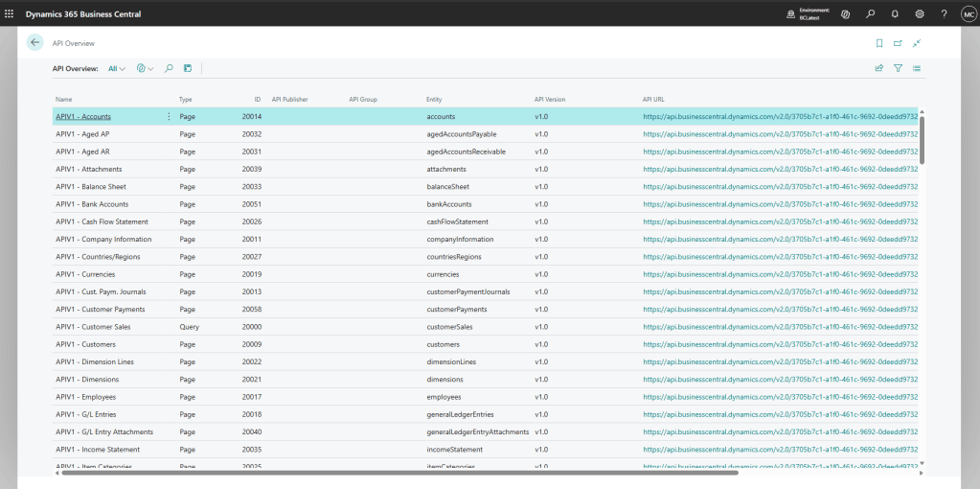
Task: Show more options for APIV1 - Accounts row
Action: pyautogui.click(x=169, y=116)
